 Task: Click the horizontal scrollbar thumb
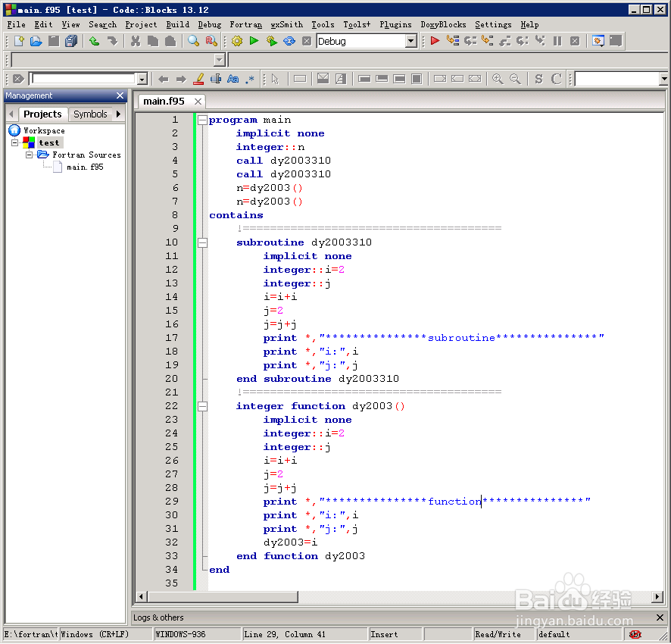click(223, 596)
